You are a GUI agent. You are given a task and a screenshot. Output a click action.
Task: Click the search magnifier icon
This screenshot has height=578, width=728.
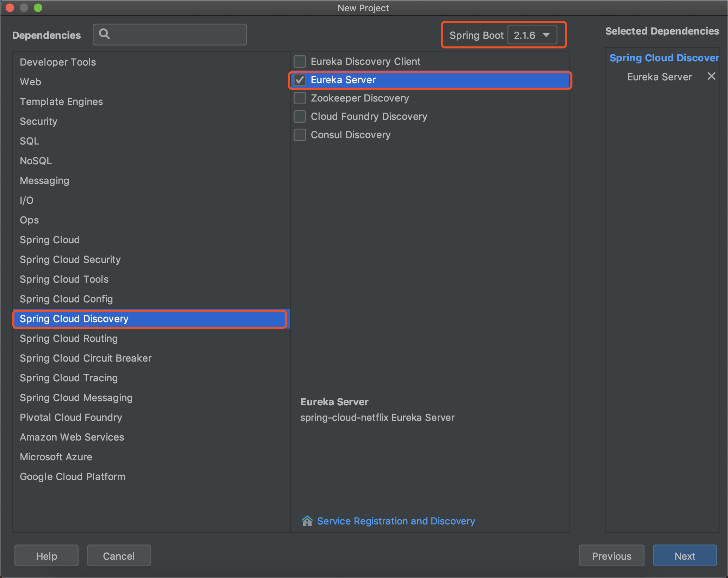click(x=104, y=34)
